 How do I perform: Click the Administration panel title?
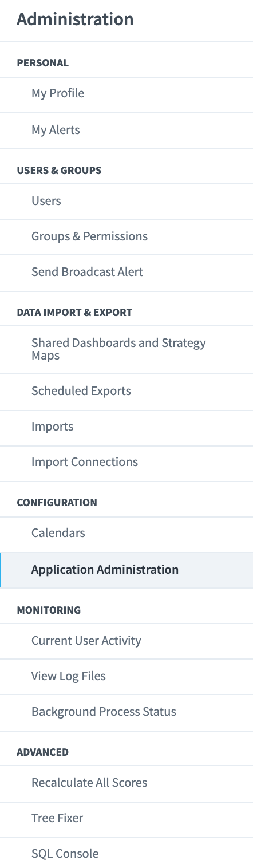(x=75, y=19)
